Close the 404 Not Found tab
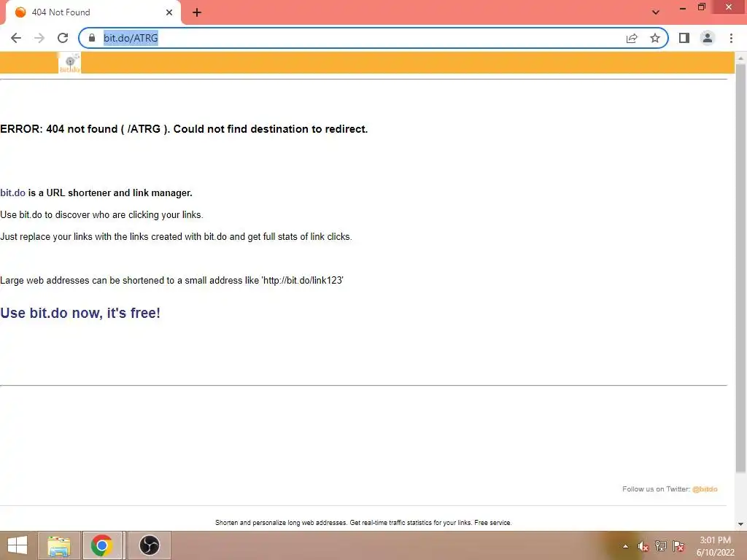The image size is (747, 560). pyautogui.click(x=169, y=12)
